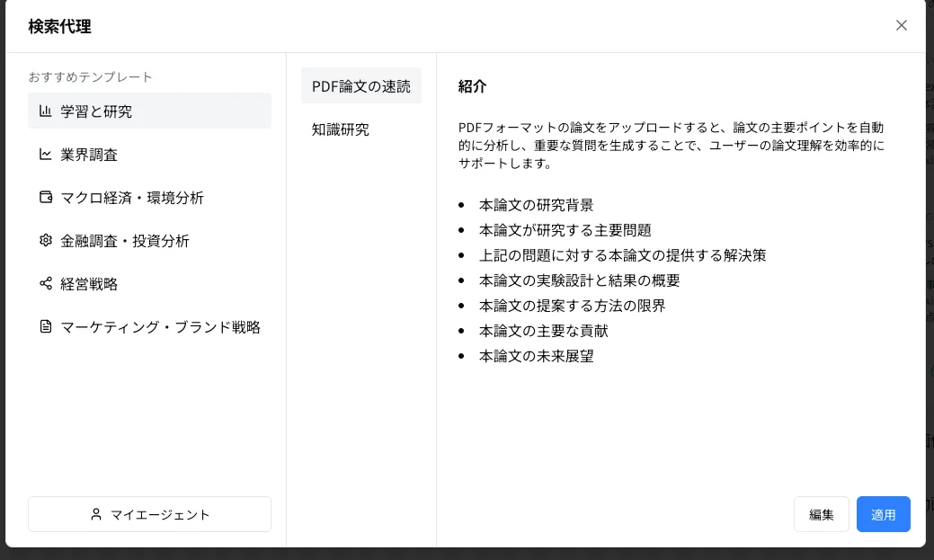The image size is (934, 560).
Task: Select マーケティング・ブランド戦略 category
Action: pos(149,326)
